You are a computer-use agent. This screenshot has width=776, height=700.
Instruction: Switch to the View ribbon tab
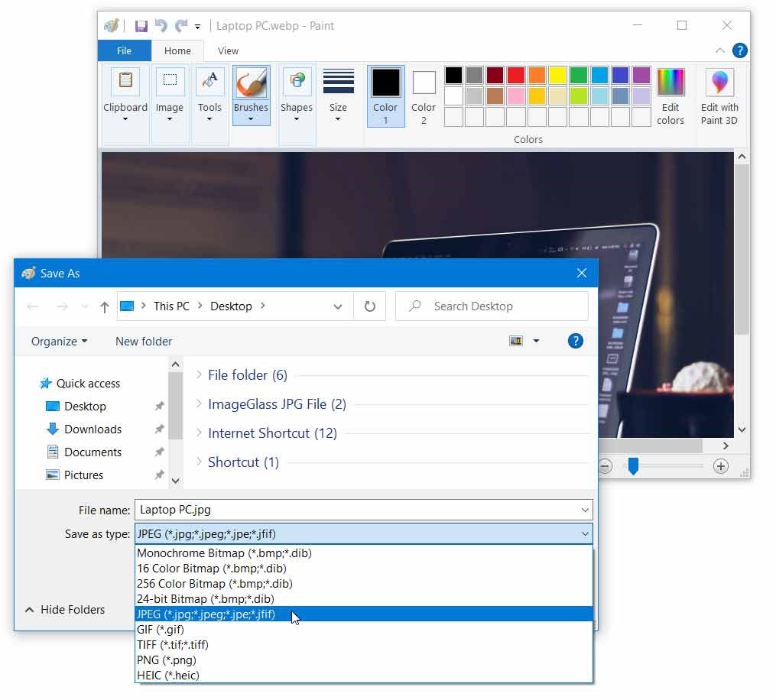tap(228, 51)
